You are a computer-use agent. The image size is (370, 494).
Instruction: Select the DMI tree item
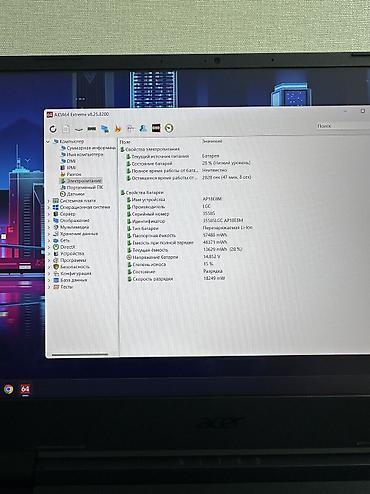pos(68,161)
